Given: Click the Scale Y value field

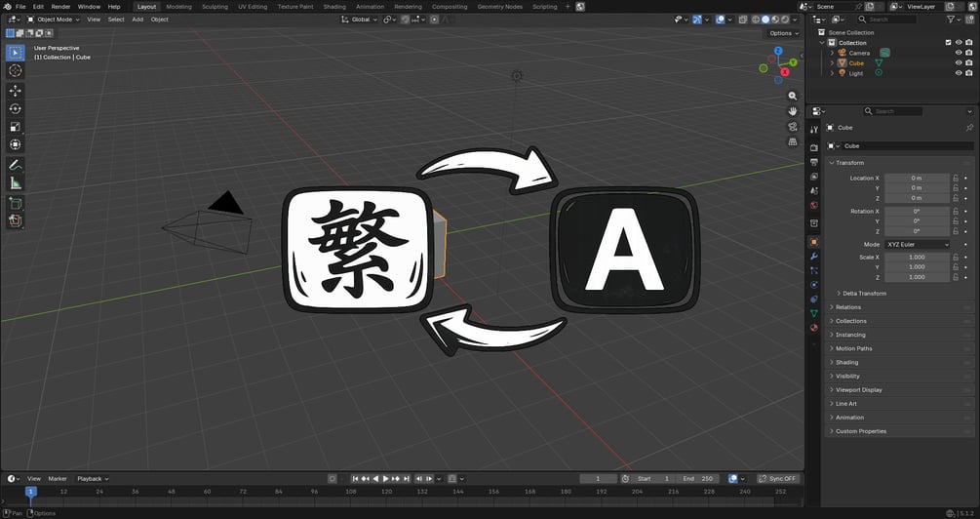Looking at the screenshot, I should (x=917, y=267).
